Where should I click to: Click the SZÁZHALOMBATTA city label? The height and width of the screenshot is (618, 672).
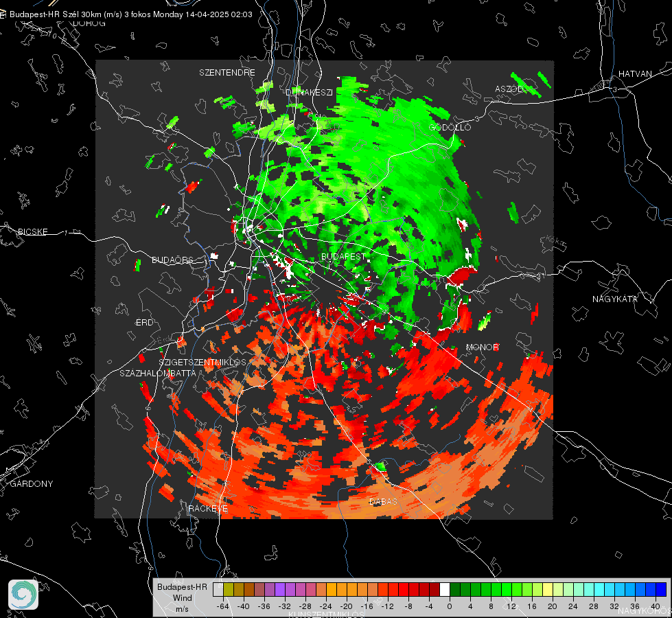point(158,373)
